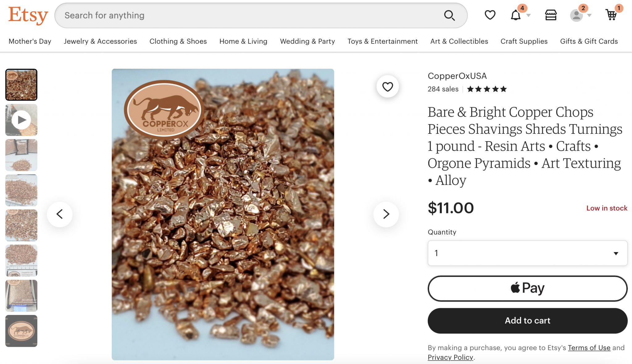Click the Etsy logo
632x364 pixels.
tap(28, 15)
